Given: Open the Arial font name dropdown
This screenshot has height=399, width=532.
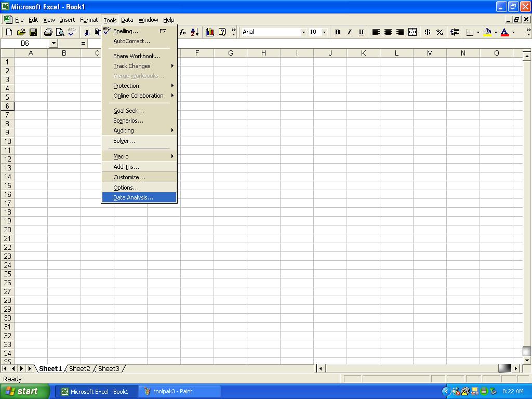Looking at the screenshot, I should [303, 32].
